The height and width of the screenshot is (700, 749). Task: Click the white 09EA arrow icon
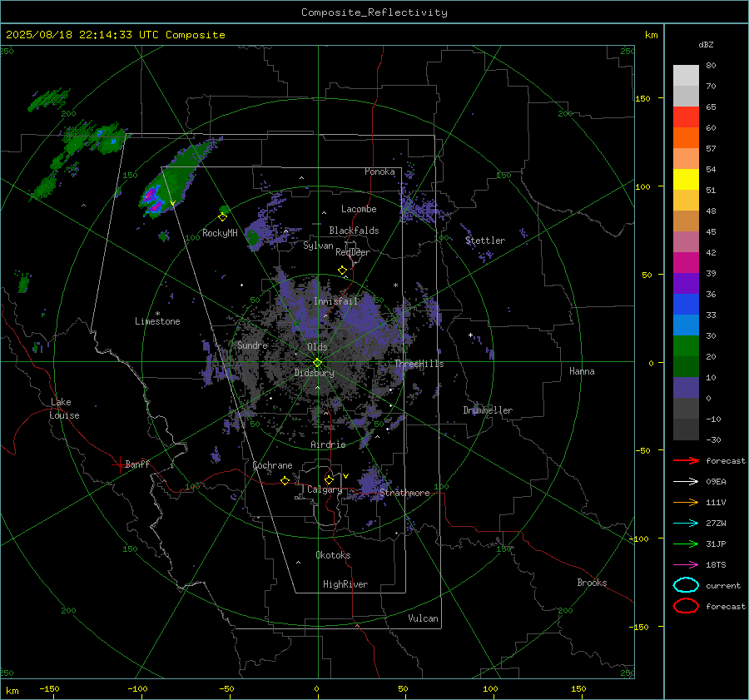point(686,482)
